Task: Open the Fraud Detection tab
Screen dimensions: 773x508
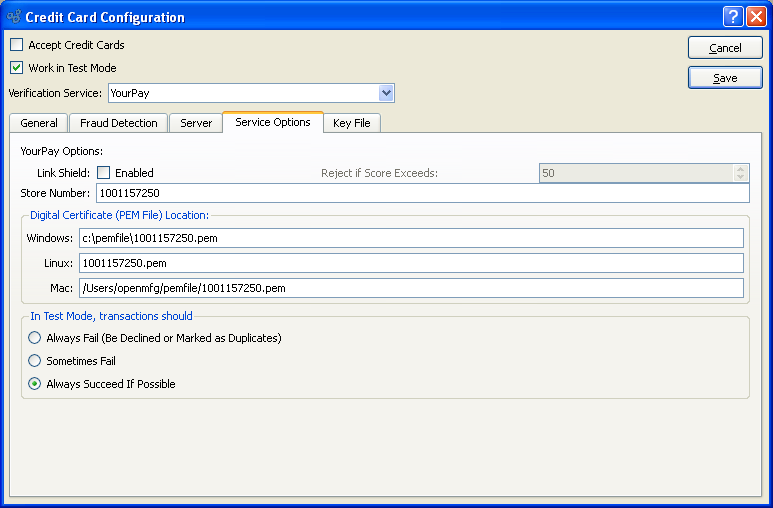Action: (119, 123)
